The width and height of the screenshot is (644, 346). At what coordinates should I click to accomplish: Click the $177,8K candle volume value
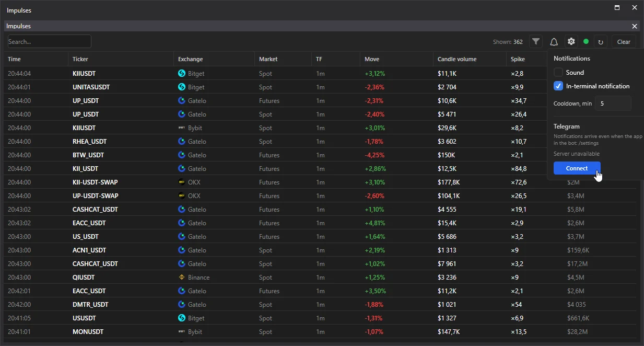click(449, 182)
